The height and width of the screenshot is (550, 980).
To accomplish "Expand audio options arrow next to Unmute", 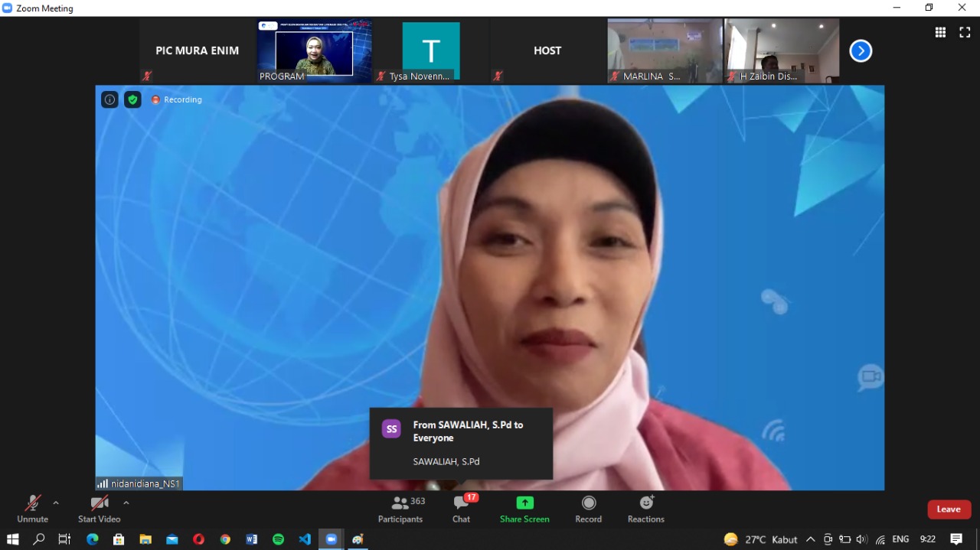I will [56, 503].
